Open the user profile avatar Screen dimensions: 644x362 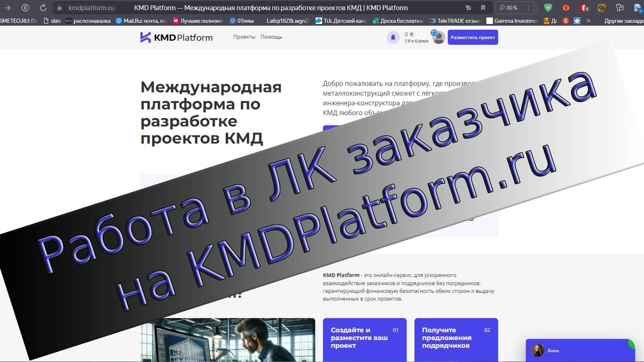point(438,37)
